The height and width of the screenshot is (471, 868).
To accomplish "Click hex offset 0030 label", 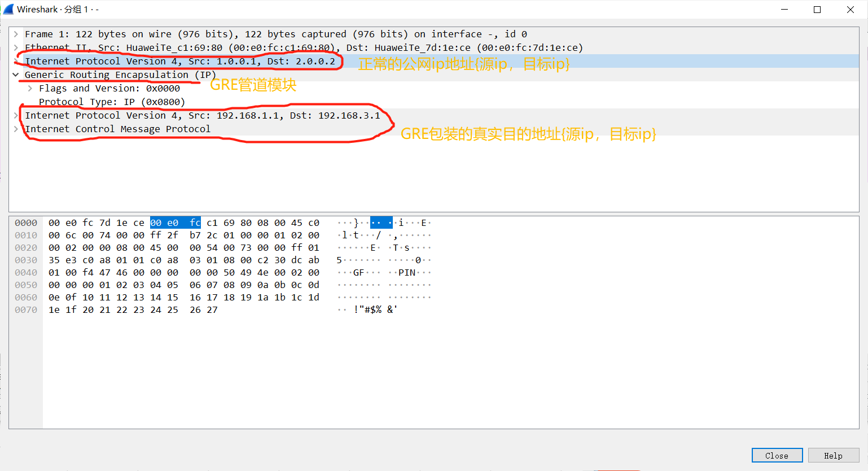I will coord(26,260).
